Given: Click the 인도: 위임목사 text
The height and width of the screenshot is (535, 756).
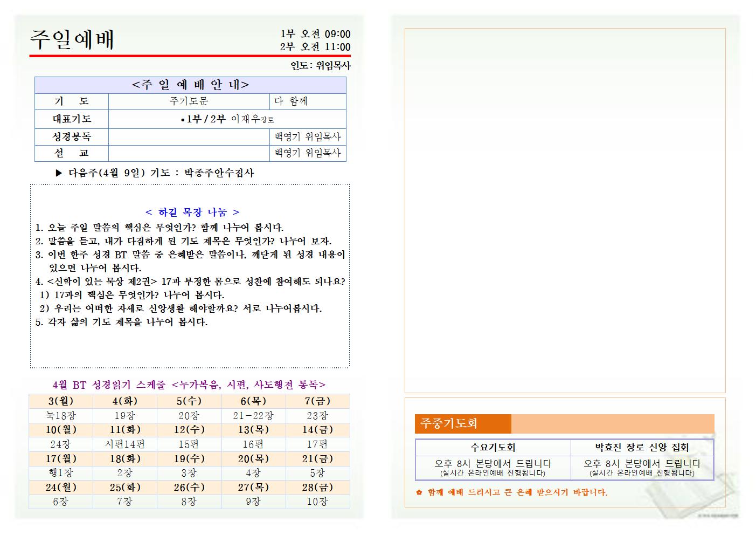Looking at the screenshot, I should [x=320, y=66].
